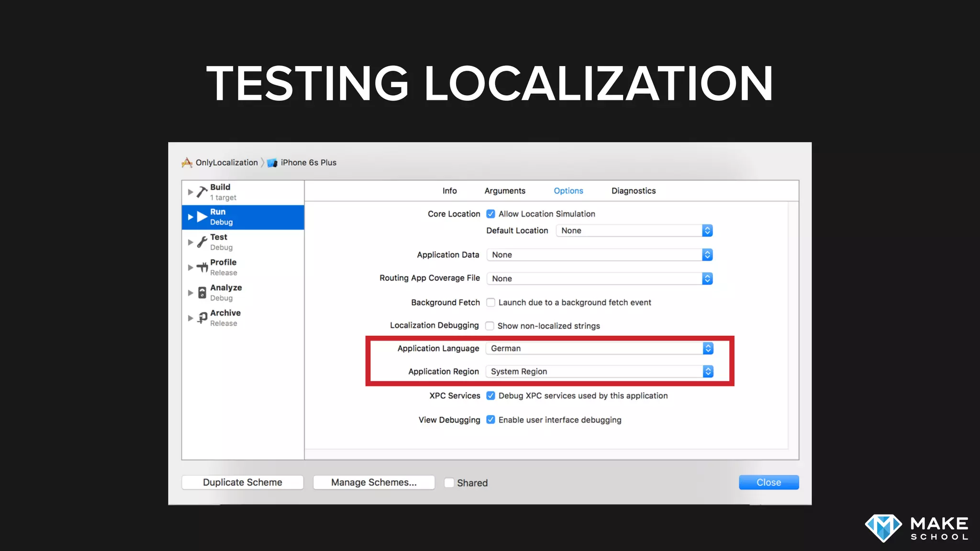
Task: Click the Run play icon
Action: (x=202, y=217)
